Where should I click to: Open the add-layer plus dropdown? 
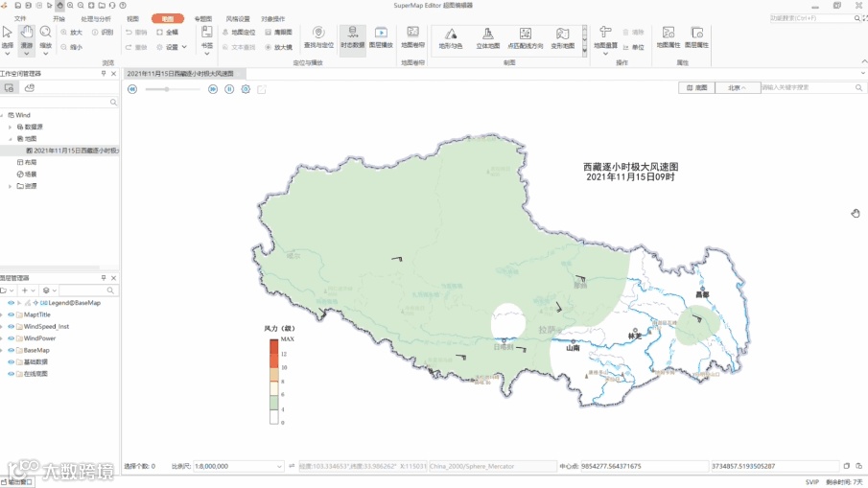click(x=27, y=290)
